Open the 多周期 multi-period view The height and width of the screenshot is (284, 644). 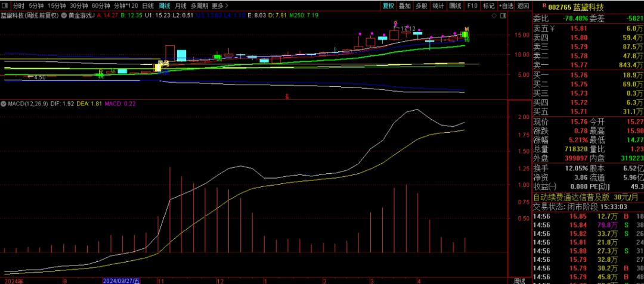(x=199, y=6)
